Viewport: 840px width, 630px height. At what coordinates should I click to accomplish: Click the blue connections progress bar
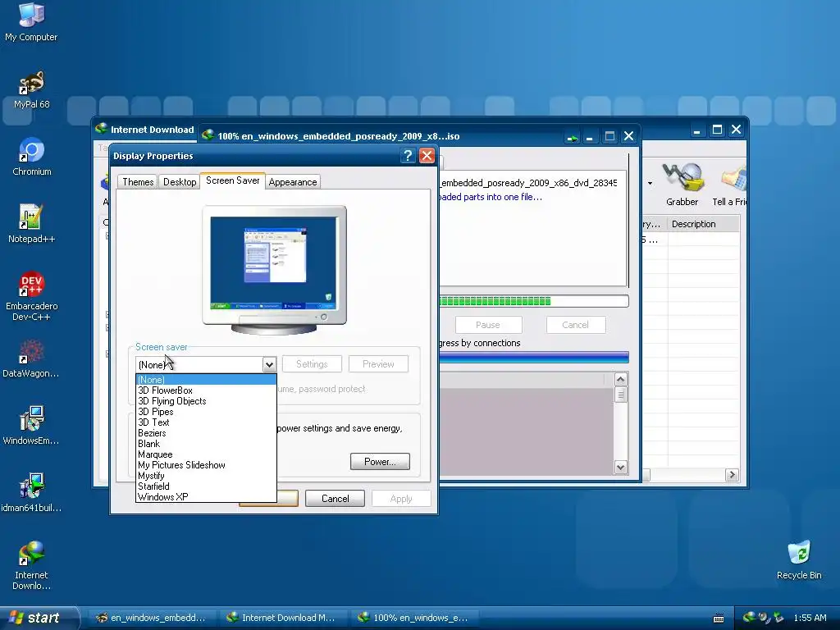533,357
